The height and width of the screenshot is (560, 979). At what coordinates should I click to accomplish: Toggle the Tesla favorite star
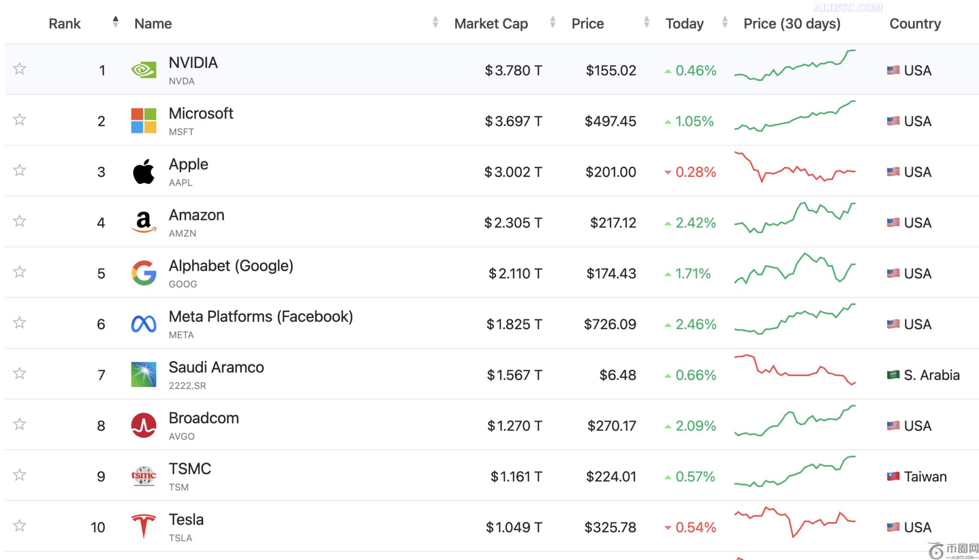(19, 526)
